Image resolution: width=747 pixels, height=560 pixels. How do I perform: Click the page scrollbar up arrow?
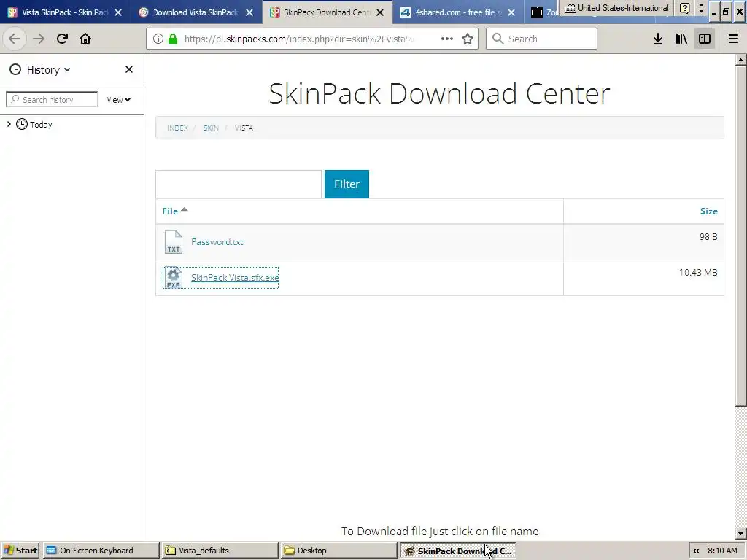point(741,60)
